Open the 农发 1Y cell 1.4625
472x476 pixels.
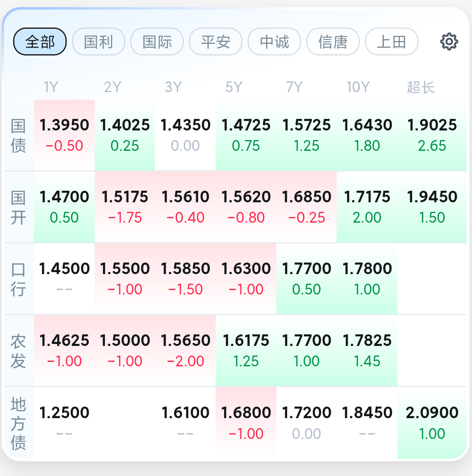(x=64, y=351)
